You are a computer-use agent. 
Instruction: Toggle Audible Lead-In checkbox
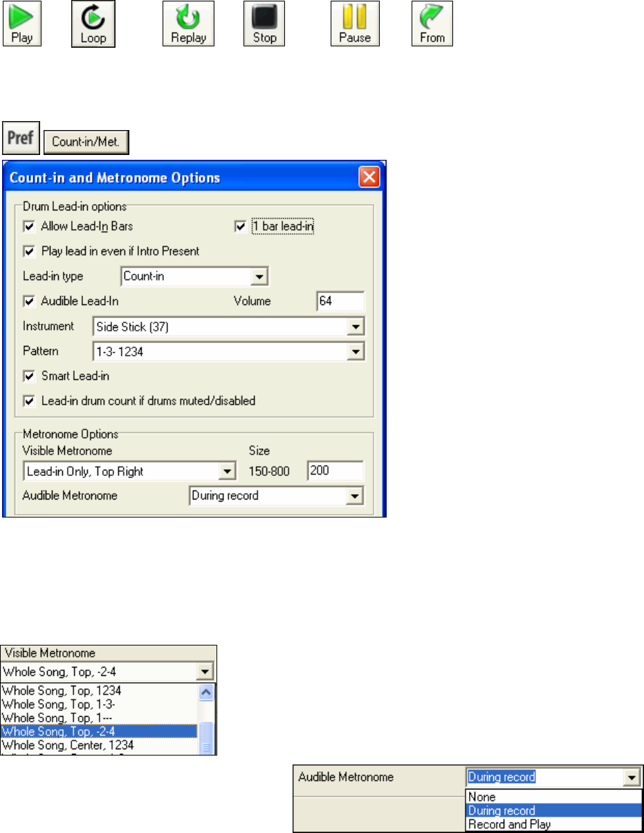28,302
